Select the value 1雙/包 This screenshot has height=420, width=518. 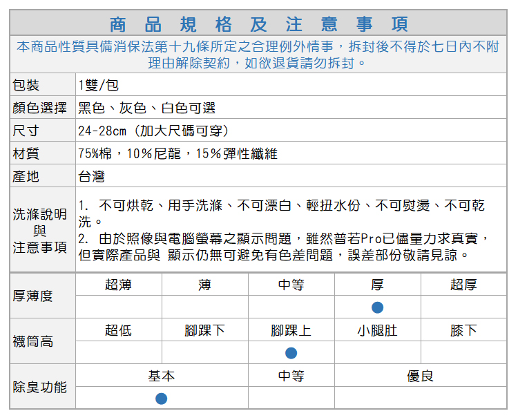point(99,85)
